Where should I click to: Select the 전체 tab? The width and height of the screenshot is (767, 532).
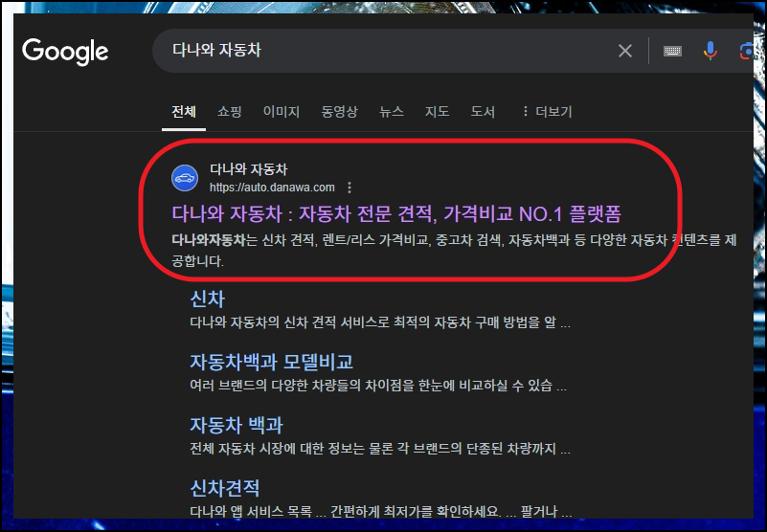coord(184,112)
